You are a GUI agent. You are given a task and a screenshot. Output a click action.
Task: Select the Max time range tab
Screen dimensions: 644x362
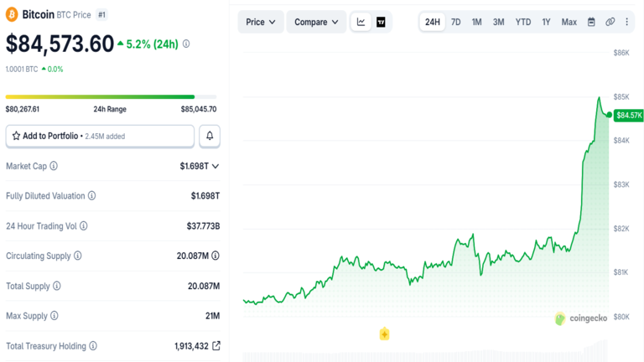tap(569, 22)
